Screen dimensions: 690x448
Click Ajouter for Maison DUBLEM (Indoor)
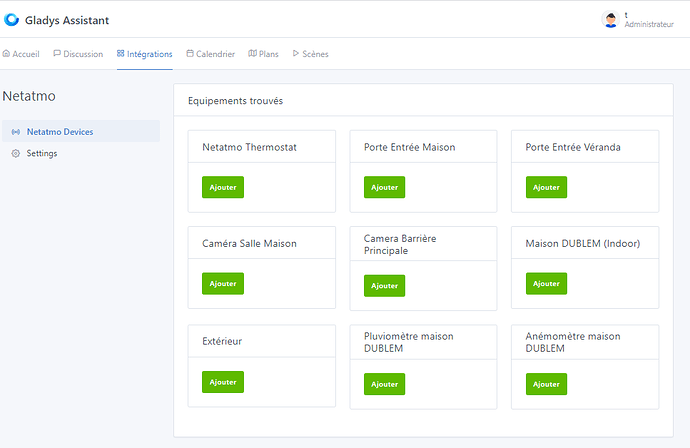pyautogui.click(x=547, y=283)
